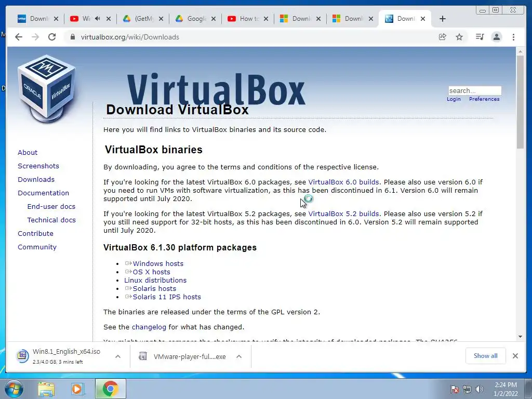The height and width of the screenshot is (399, 532).
Task: Close the muted YouTube tab
Action: (x=109, y=19)
